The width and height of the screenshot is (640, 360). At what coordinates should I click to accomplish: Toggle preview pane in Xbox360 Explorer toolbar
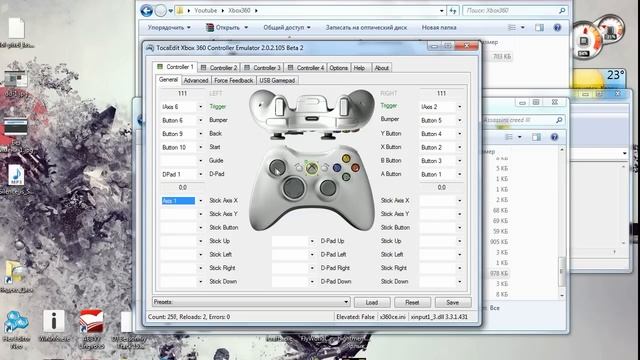(539, 27)
